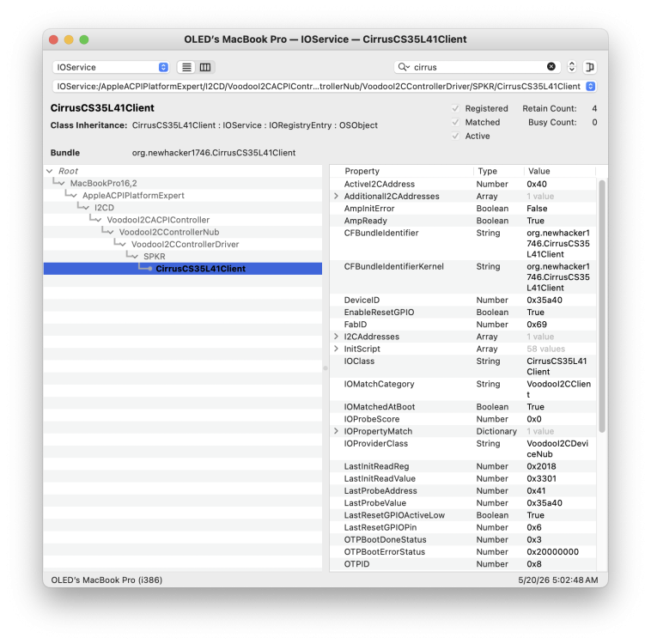
Task: Switch to column browser view icon
Action: click(x=205, y=67)
